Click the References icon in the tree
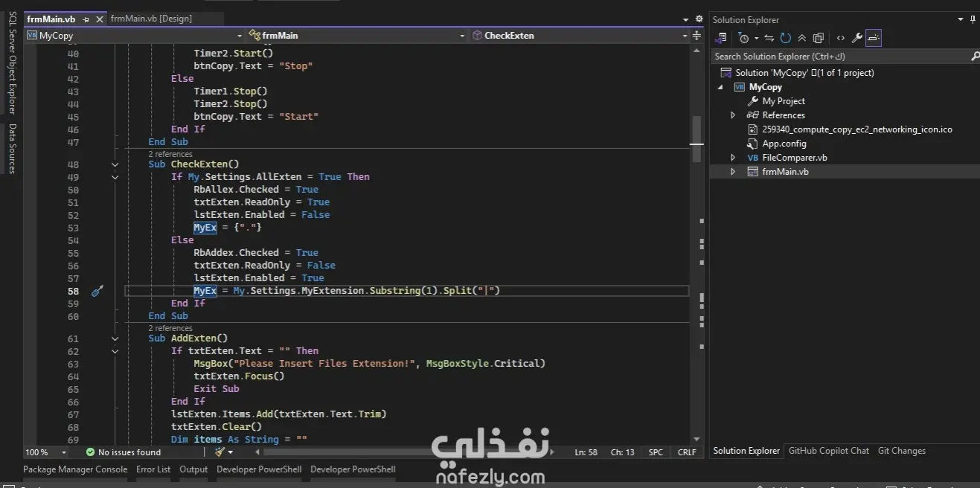This screenshot has width=980, height=488. [753, 115]
